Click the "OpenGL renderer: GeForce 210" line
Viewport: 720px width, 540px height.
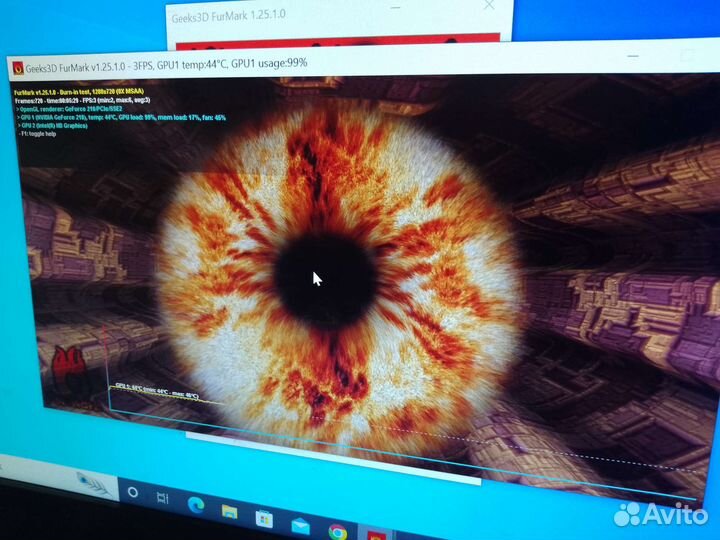click(70, 109)
